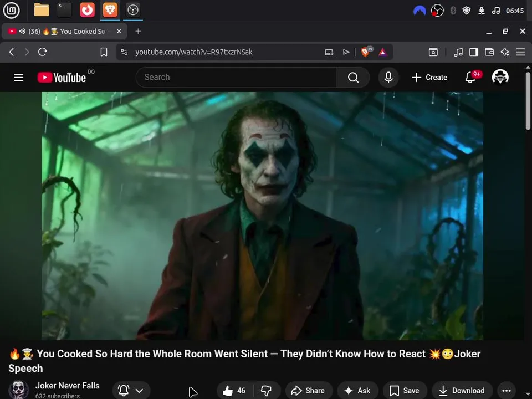The height and width of the screenshot is (399, 532).
Task: Open Brave Rewards triangle icon
Action: (x=383, y=52)
